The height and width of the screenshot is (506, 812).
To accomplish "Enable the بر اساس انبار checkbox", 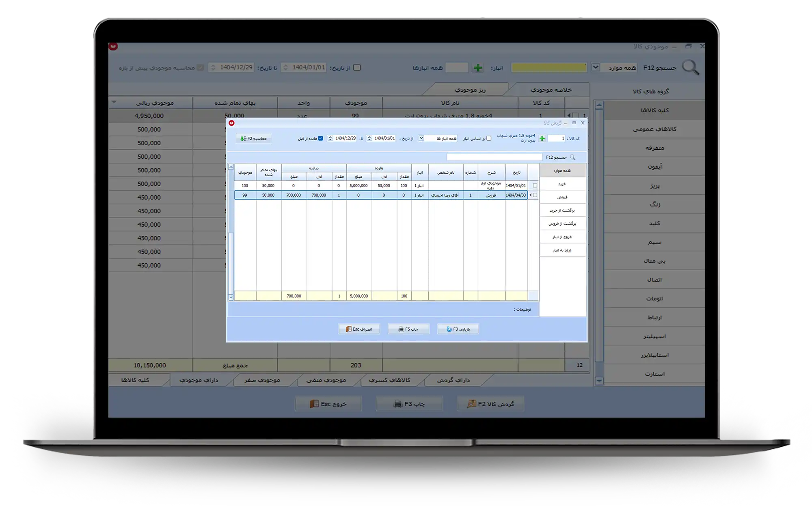I will (x=489, y=138).
